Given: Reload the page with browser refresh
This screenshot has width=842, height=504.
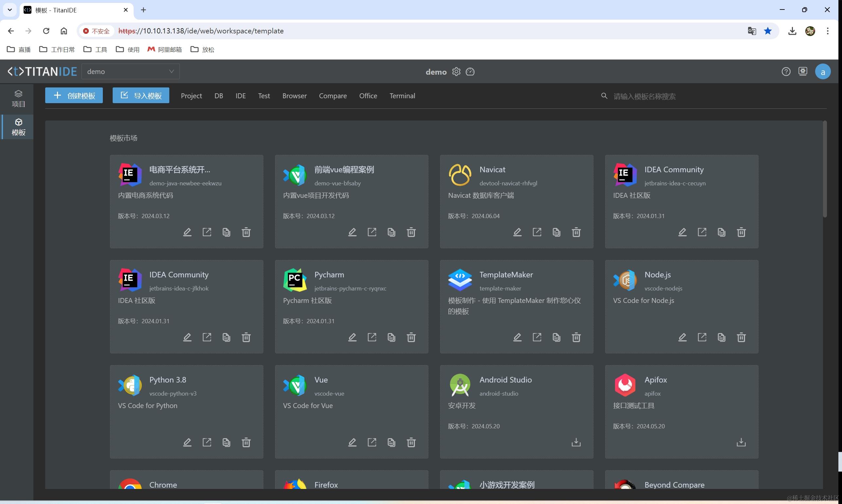Looking at the screenshot, I should click(x=46, y=31).
